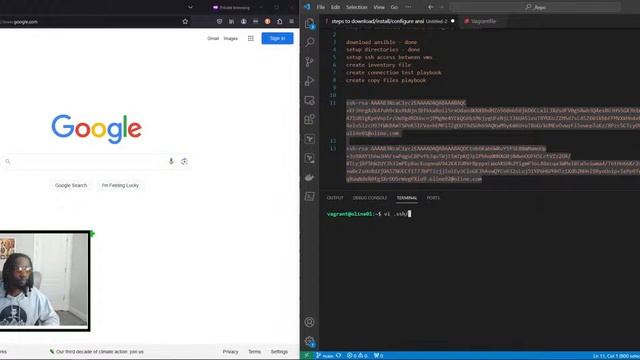640x360 pixels.
Task: Open VS Code Search view
Action: click(310, 42)
